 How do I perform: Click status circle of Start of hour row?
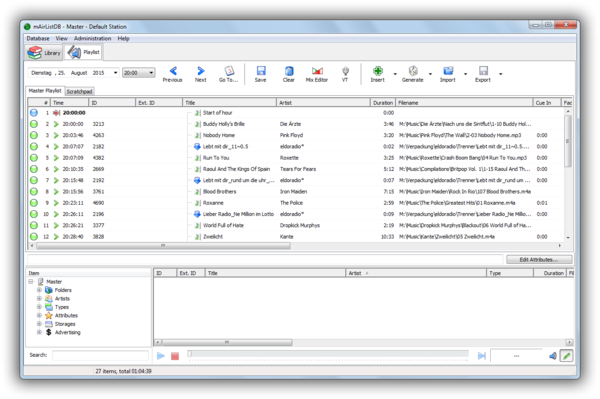tap(34, 112)
